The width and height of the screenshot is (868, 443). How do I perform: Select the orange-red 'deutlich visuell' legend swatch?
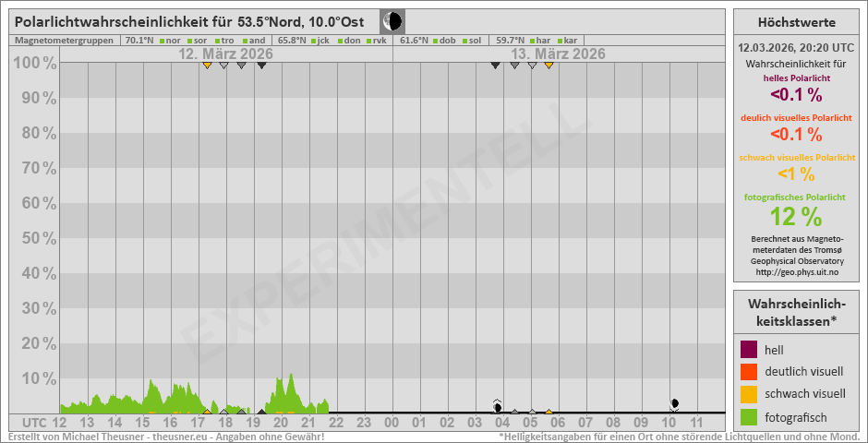pyautogui.click(x=749, y=371)
